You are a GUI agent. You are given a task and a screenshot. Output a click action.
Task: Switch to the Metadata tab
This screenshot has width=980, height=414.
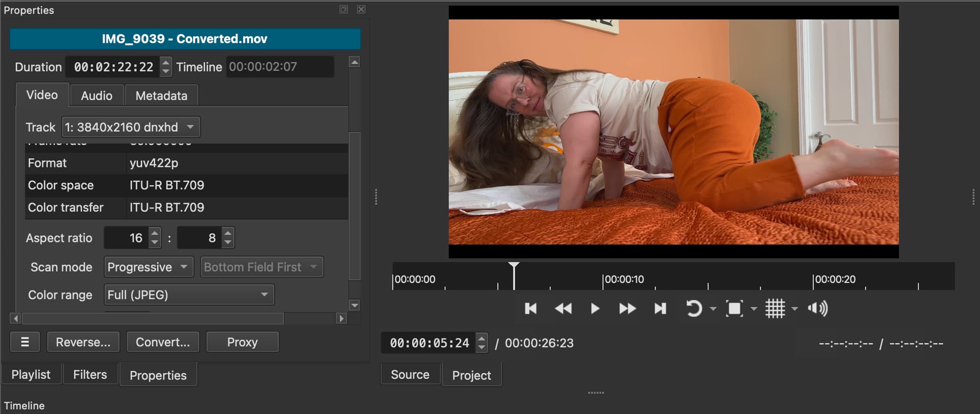(x=161, y=95)
